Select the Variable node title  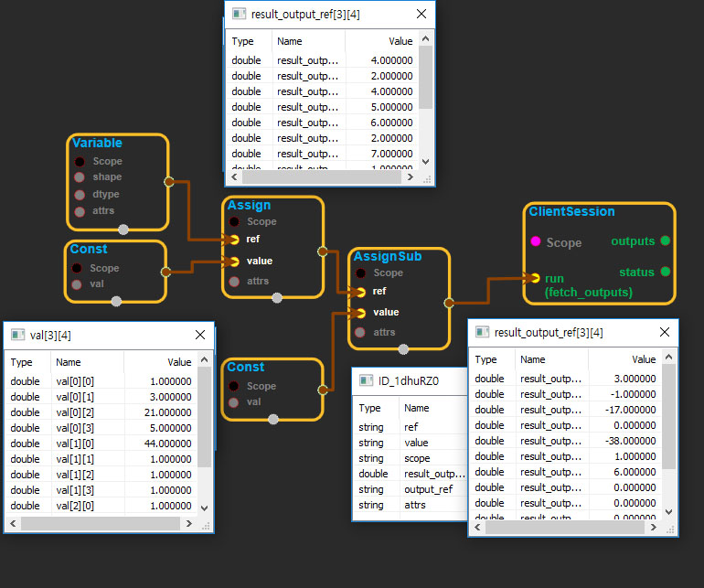[98, 144]
